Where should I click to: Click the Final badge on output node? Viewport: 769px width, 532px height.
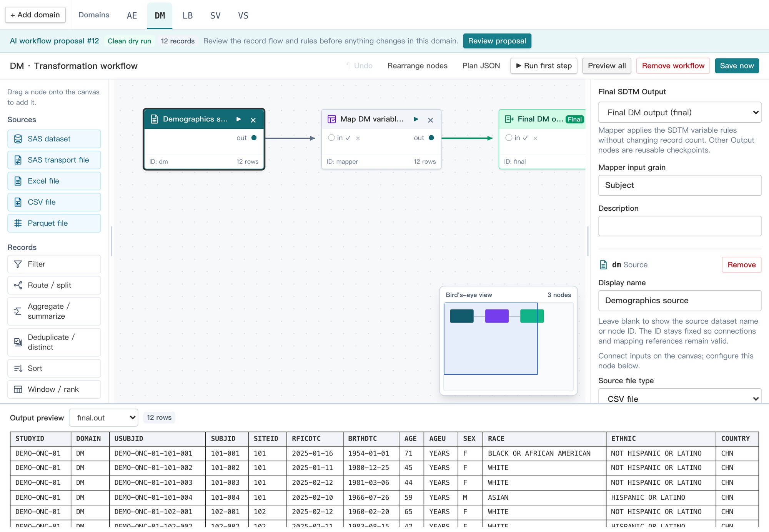[575, 120]
